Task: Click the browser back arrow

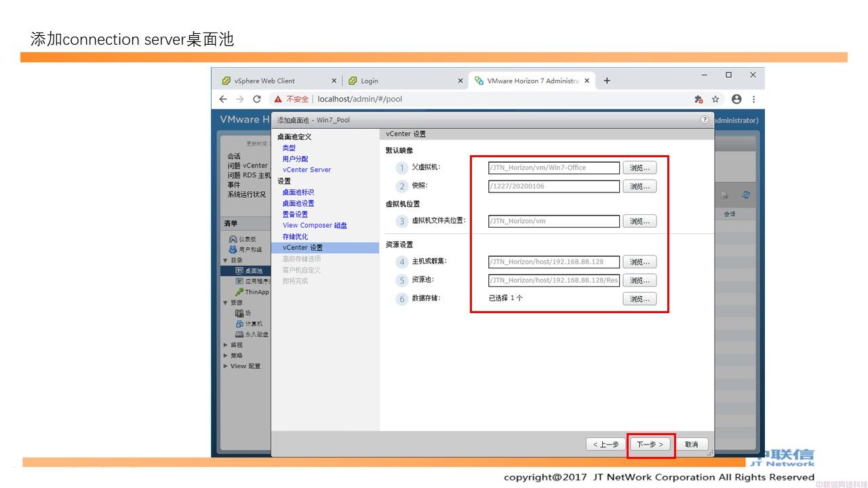Action: click(223, 99)
